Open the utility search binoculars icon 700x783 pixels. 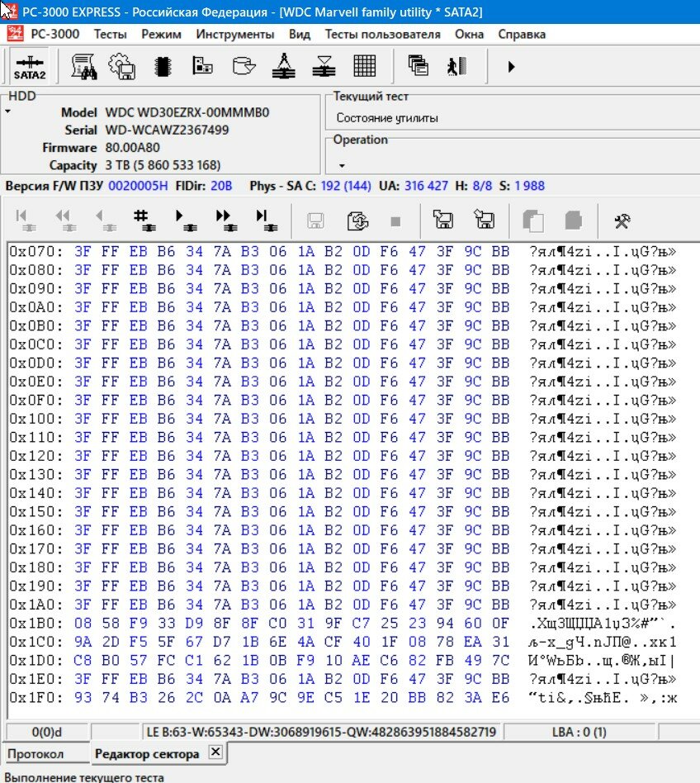84,66
